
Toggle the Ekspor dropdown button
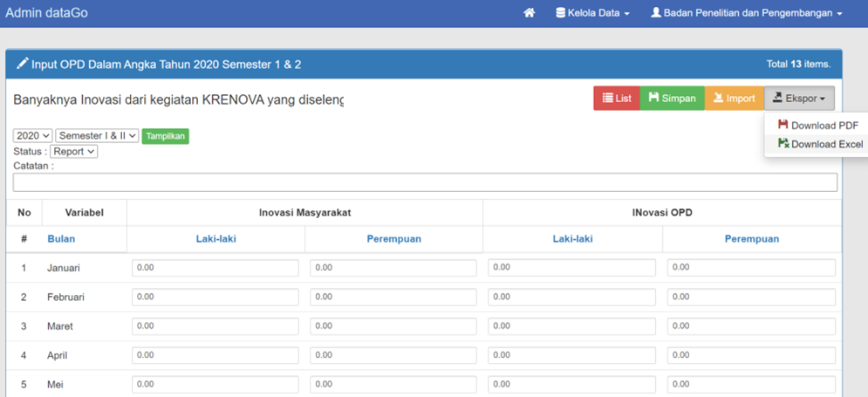[x=799, y=99]
